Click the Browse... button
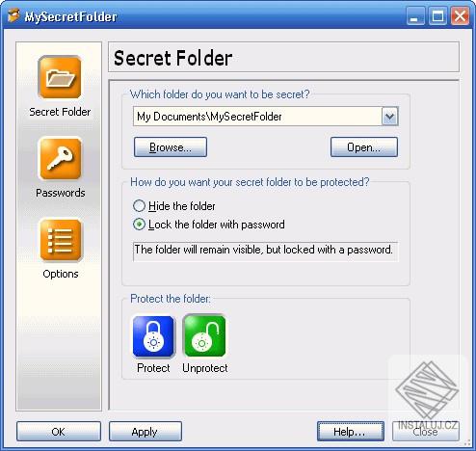476x451 pixels. click(x=171, y=147)
